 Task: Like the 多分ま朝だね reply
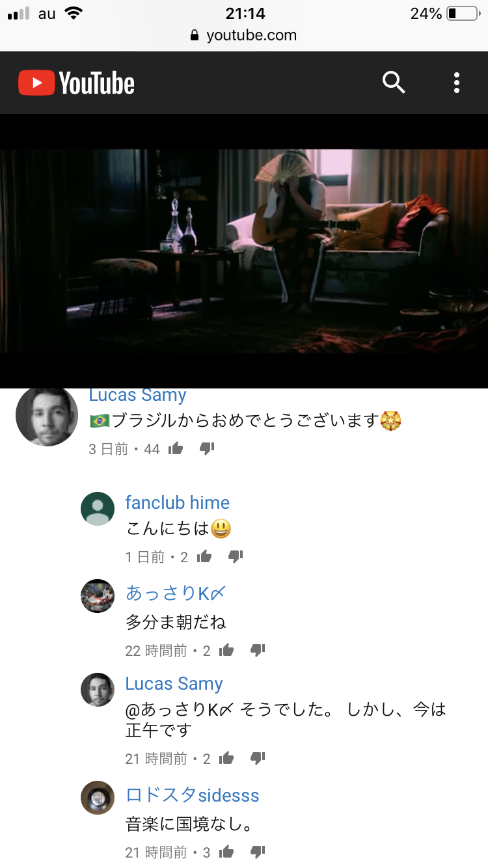click(x=226, y=650)
